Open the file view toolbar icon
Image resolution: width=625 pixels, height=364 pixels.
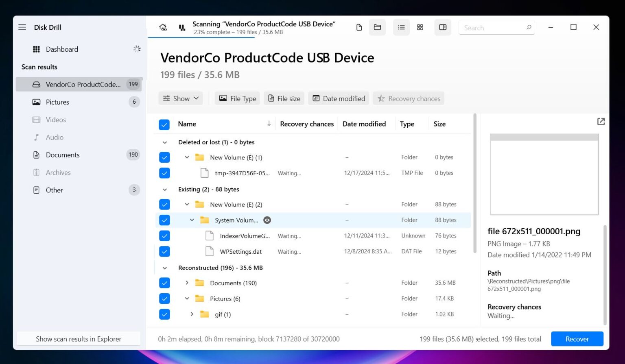coord(359,27)
